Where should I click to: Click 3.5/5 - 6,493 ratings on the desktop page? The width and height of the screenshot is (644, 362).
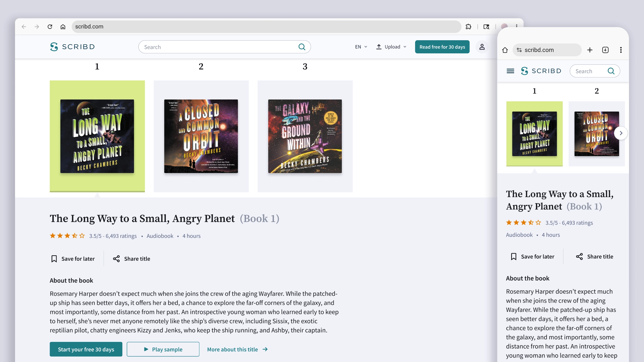click(113, 236)
